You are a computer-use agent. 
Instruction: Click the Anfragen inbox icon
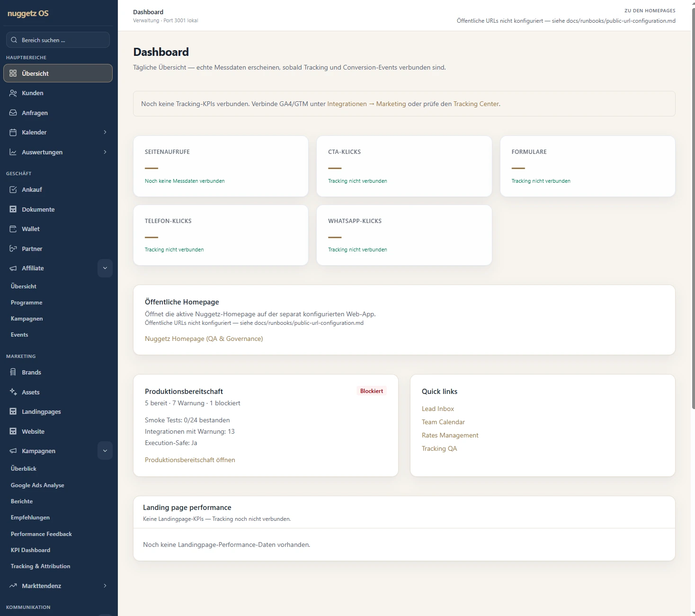tap(13, 113)
